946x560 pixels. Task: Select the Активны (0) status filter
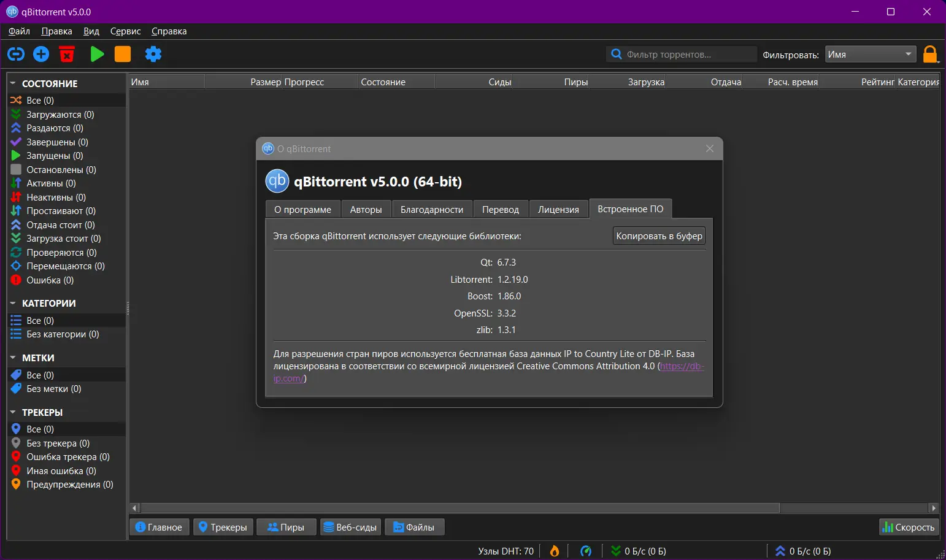pyautogui.click(x=66, y=183)
